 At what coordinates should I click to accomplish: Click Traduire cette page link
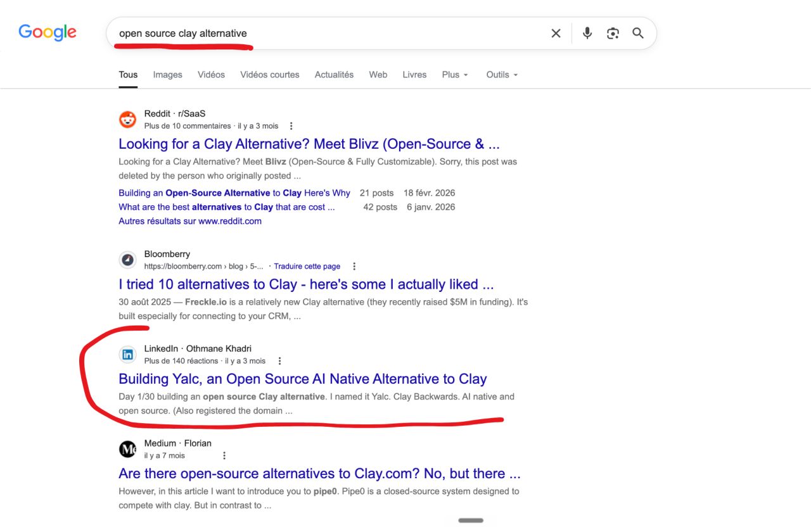[x=307, y=267]
